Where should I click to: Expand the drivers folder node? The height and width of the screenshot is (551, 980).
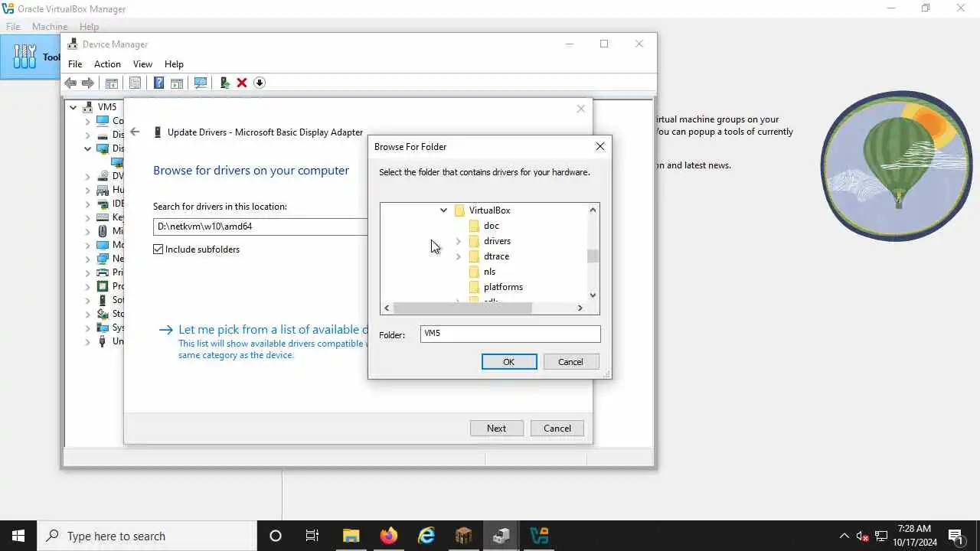[459, 241]
